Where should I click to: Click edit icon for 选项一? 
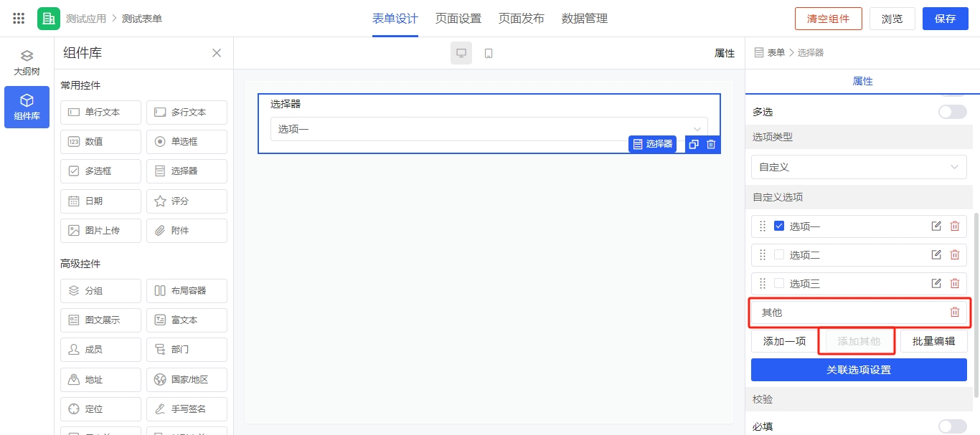tap(936, 226)
